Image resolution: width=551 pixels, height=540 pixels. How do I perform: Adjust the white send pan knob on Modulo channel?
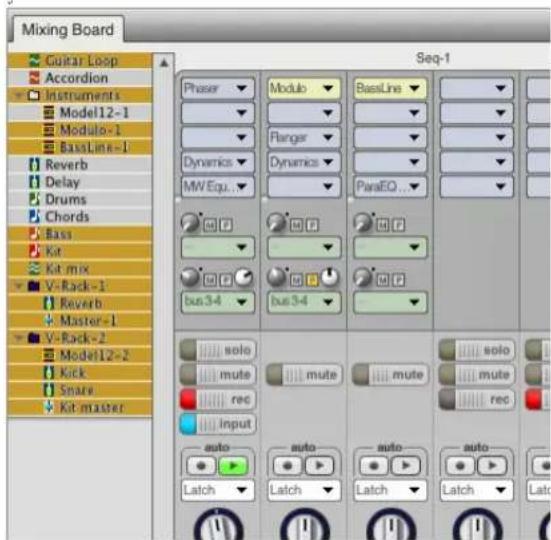pyautogui.click(x=330, y=277)
